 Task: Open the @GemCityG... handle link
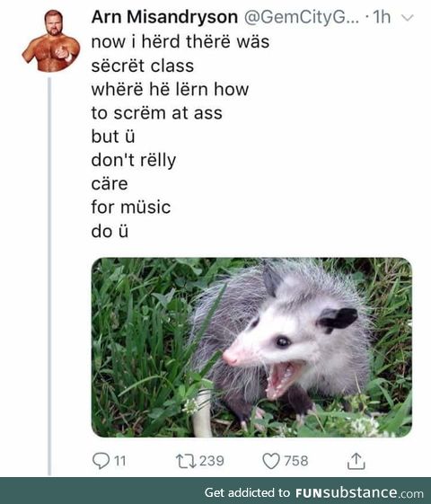pyautogui.click(x=302, y=17)
